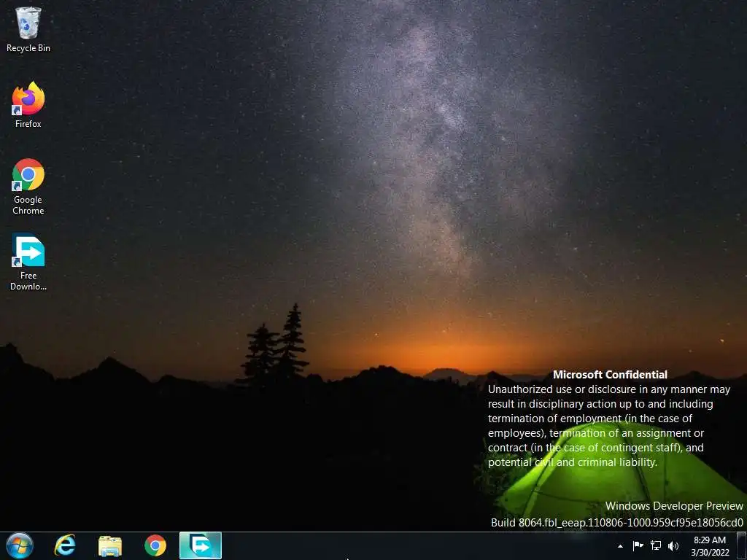Open the clock showing 8:29 AM
Viewport: 747px width, 560px height.
(710, 546)
